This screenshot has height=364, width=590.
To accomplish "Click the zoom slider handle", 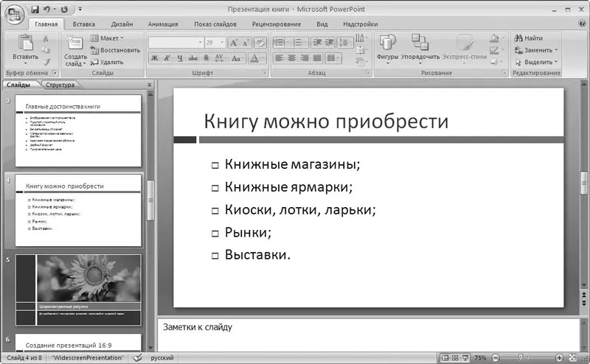I will click(x=521, y=358).
